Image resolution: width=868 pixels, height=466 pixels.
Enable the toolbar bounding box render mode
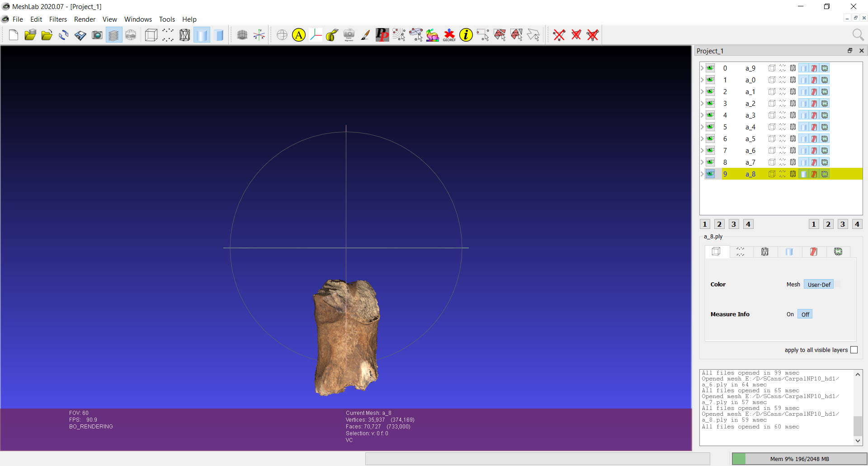pyautogui.click(x=151, y=35)
